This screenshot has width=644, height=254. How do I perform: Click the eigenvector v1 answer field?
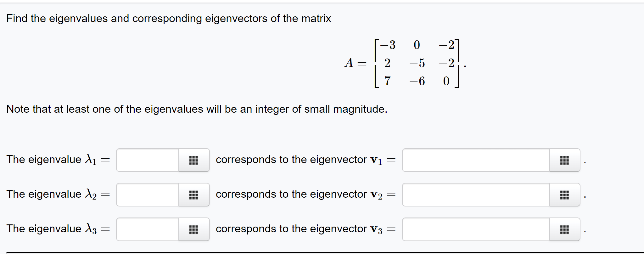point(476,160)
